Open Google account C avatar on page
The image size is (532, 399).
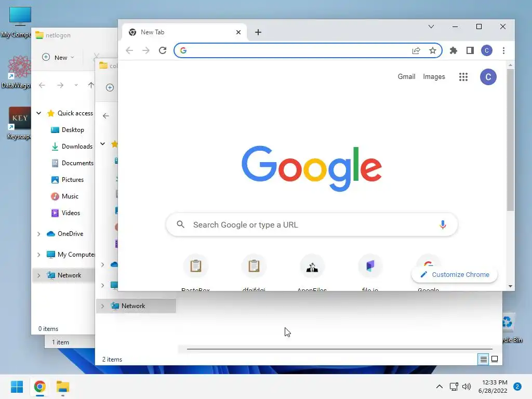point(488,77)
